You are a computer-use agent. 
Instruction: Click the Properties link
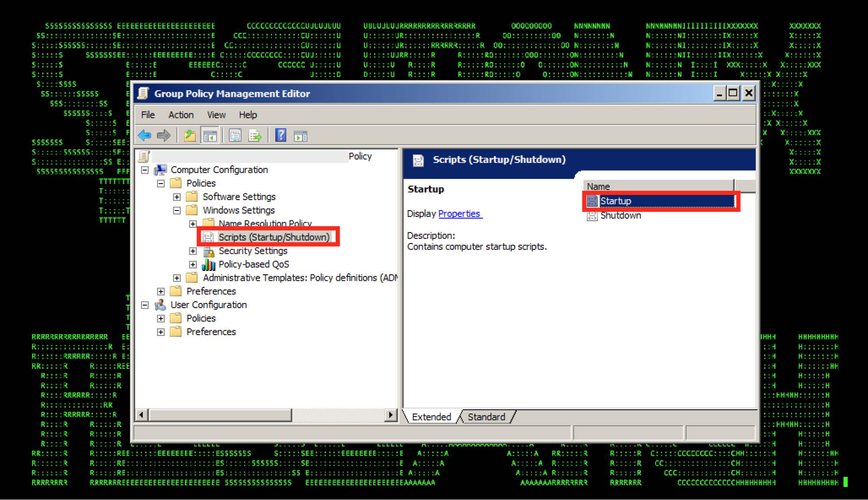pyautogui.click(x=459, y=214)
